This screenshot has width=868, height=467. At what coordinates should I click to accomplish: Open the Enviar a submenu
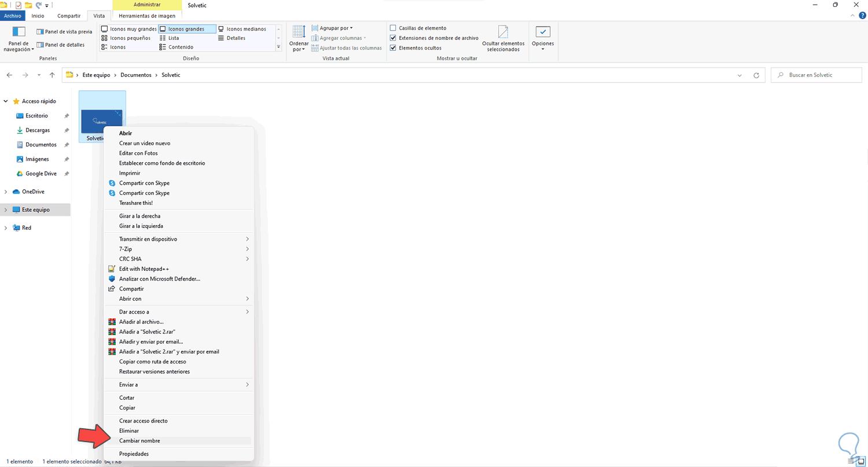(x=178, y=384)
